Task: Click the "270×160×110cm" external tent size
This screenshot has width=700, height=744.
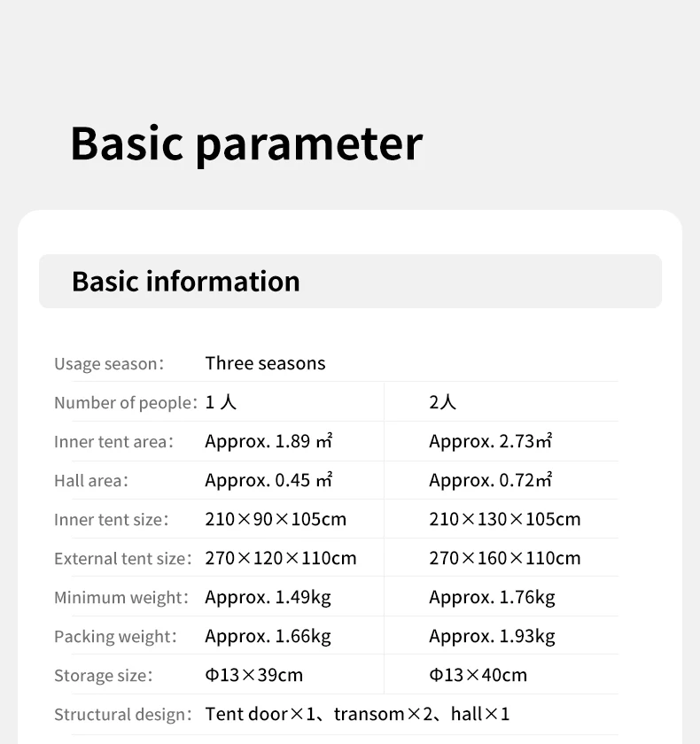Action: tap(505, 558)
